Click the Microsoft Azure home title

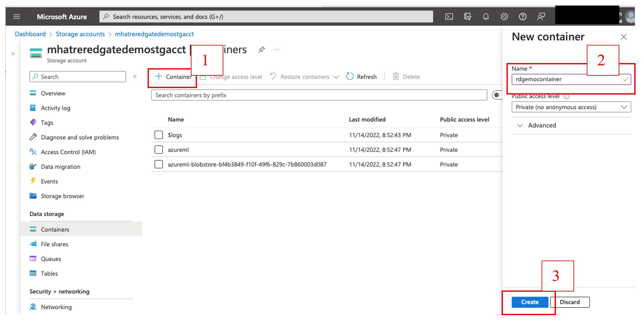(62, 17)
